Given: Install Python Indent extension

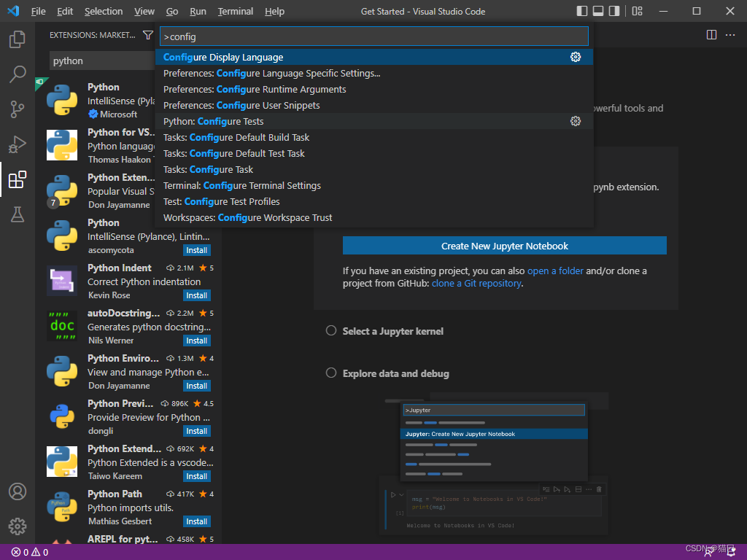Looking at the screenshot, I should (x=197, y=296).
